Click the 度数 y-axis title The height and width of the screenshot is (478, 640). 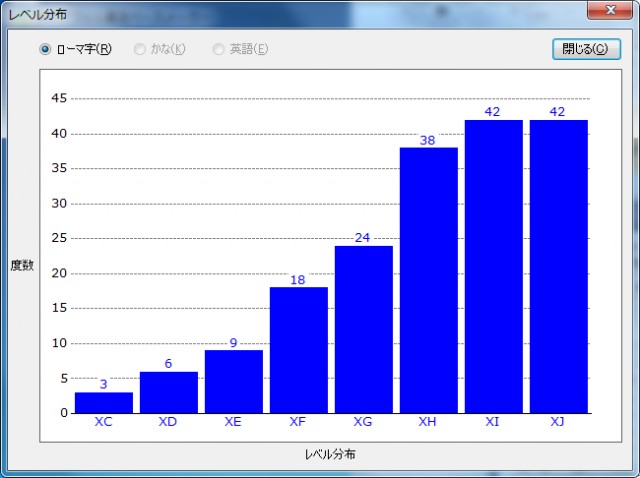coord(22,266)
